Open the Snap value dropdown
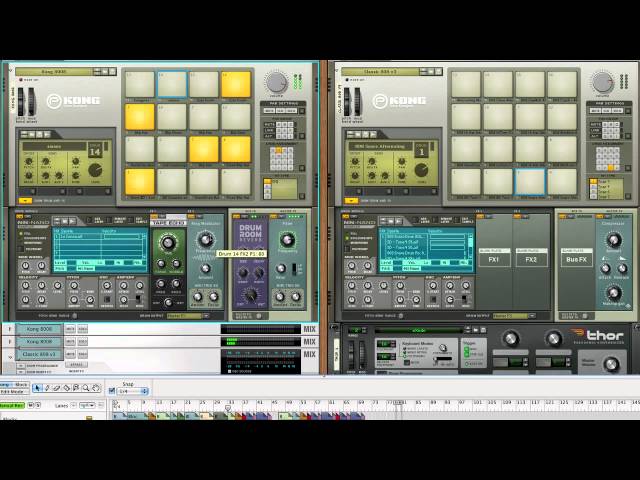The height and width of the screenshot is (480, 640). (132, 391)
